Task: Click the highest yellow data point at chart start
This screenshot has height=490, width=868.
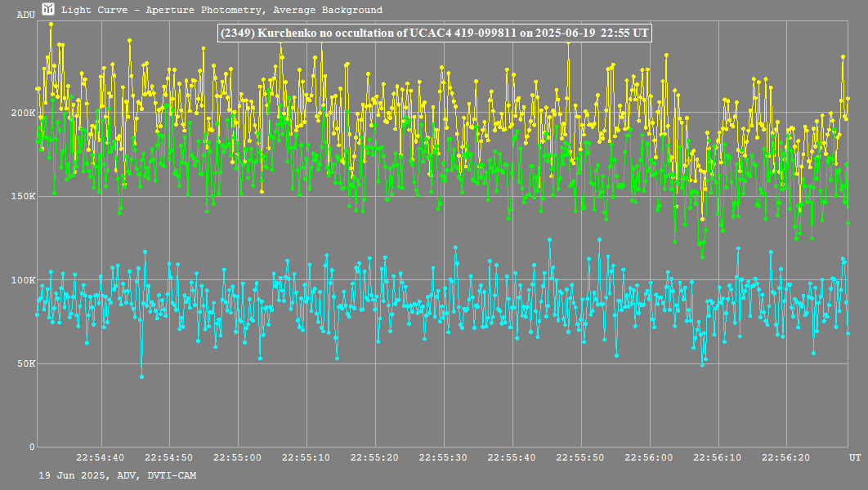Action: coord(51,24)
